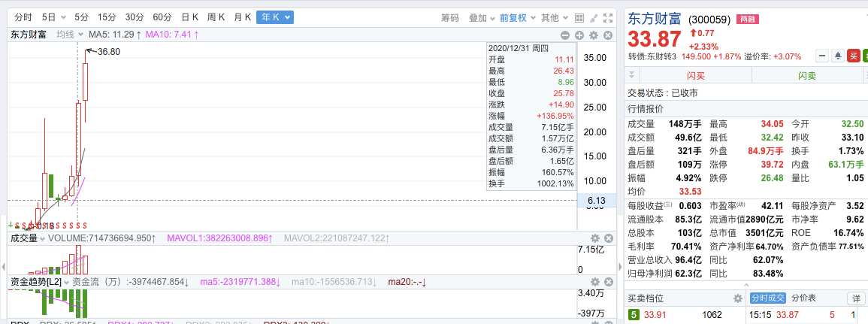Switch to 5分 minute chart

point(81,18)
